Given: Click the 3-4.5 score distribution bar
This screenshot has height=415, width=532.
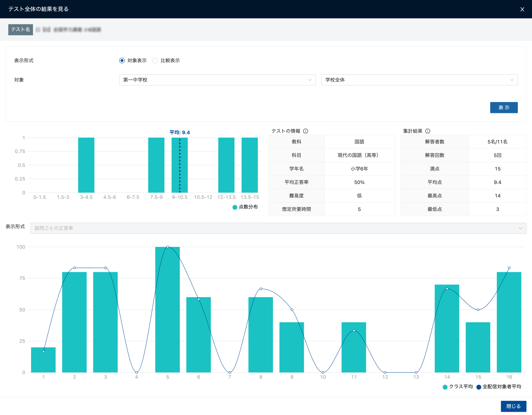Looking at the screenshot, I should (x=86, y=165).
